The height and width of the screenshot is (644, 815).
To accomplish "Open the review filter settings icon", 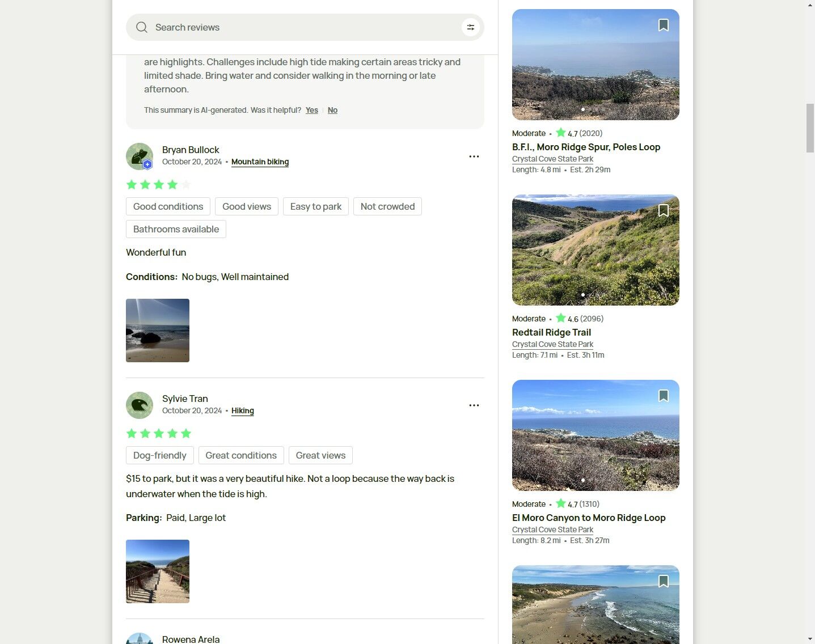I will click(x=471, y=27).
